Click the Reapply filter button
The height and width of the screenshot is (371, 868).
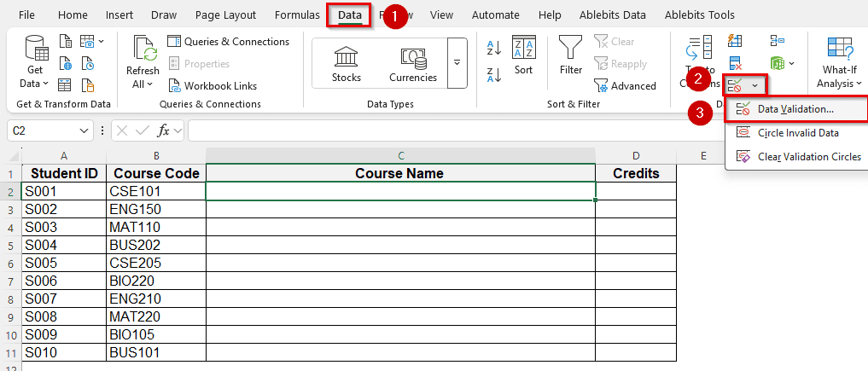click(620, 64)
